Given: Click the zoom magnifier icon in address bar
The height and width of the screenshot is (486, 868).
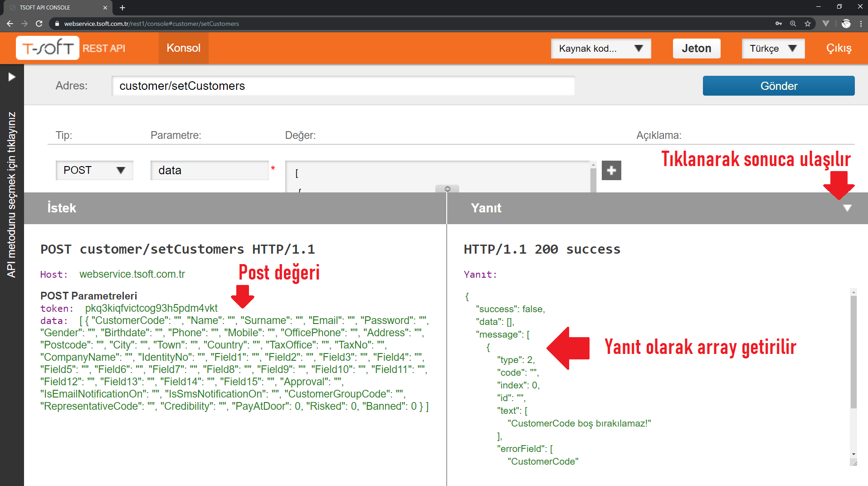Looking at the screenshot, I should pos(793,24).
